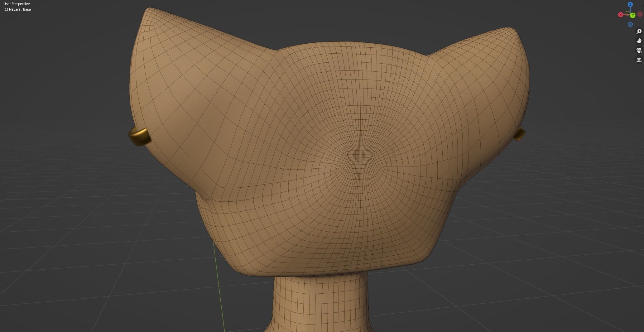The height and width of the screenshot is (332, 644).
Task: Click the green Y axis on the gizmo
Action: tap(633, 15)
